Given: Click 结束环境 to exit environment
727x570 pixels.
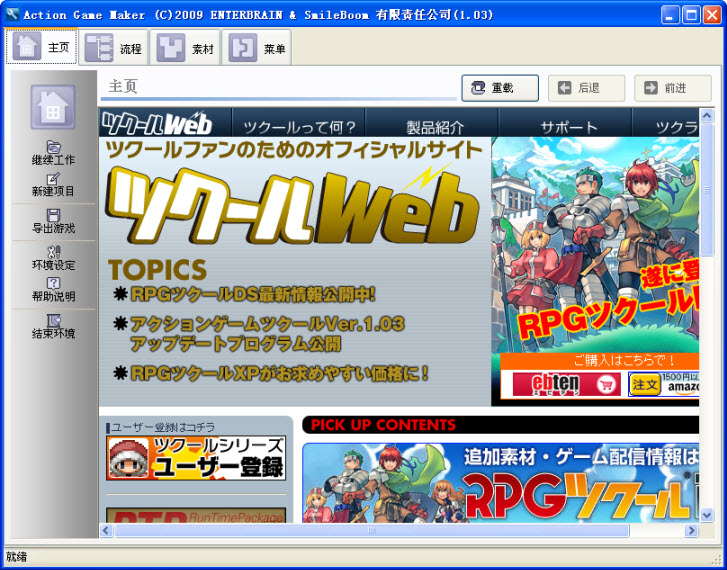Looking at the screenshot, I should (x=53, y=326).
